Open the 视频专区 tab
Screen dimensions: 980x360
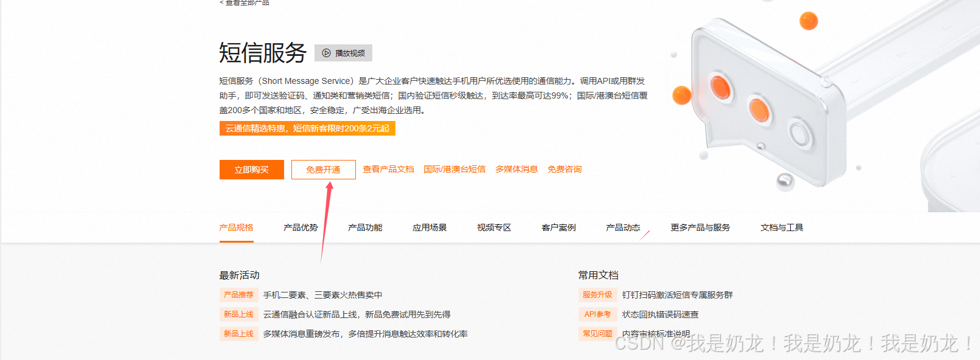click(494, 227)
